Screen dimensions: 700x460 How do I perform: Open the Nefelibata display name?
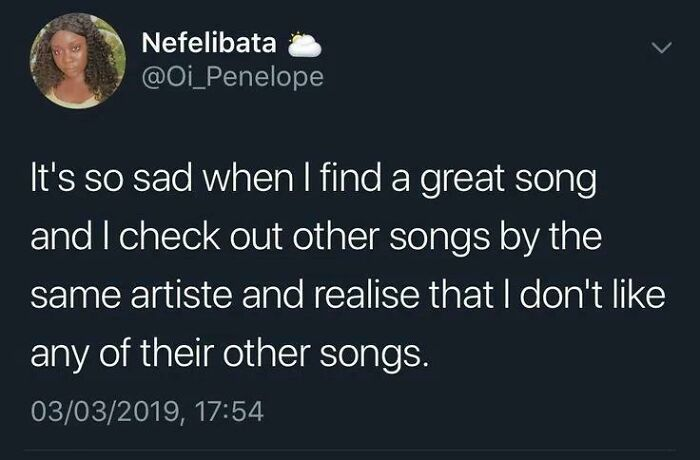209,42
